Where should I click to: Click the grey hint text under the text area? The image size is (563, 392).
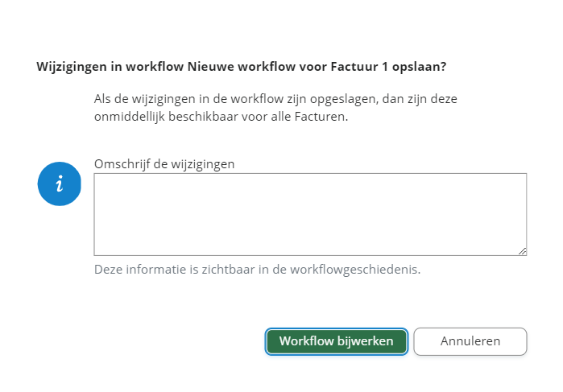pyautogui.click(x=258, y=270)
